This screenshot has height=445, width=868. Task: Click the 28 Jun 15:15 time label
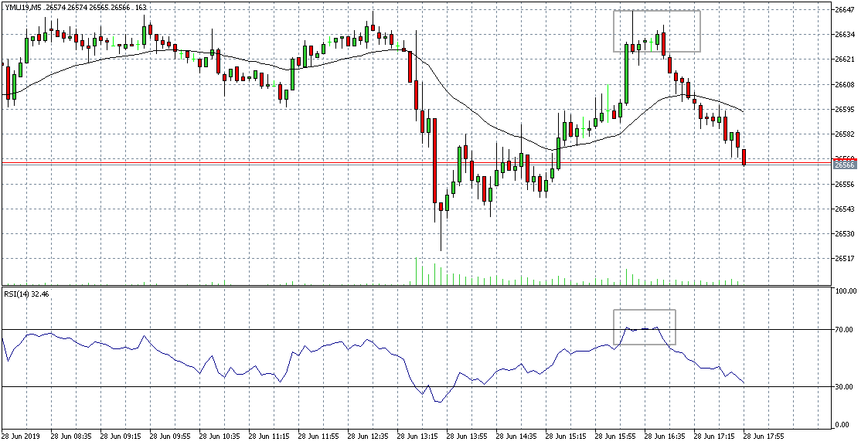click(x=566, y=436)
